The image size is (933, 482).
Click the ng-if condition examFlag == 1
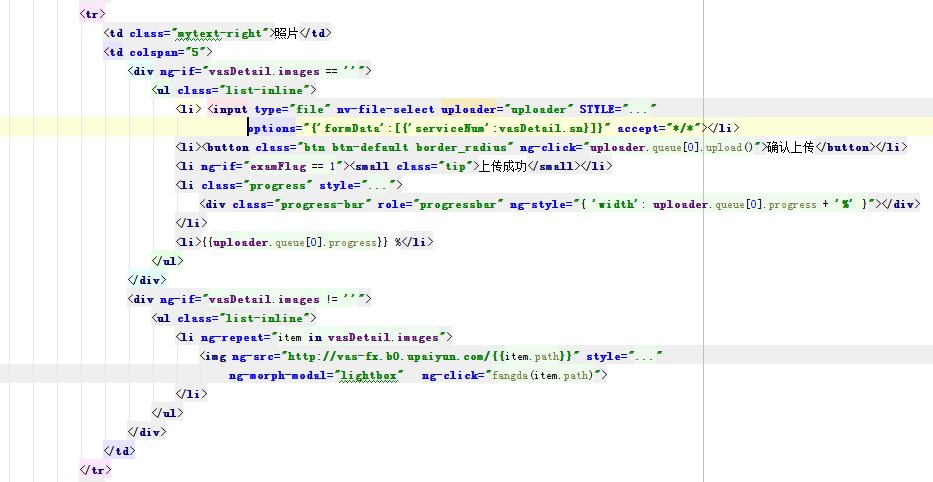[293, 166]
